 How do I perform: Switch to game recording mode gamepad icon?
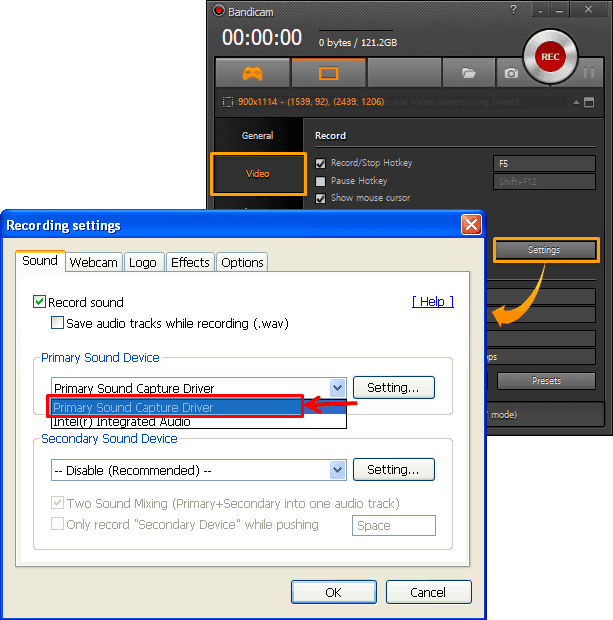tap(252, 73)
